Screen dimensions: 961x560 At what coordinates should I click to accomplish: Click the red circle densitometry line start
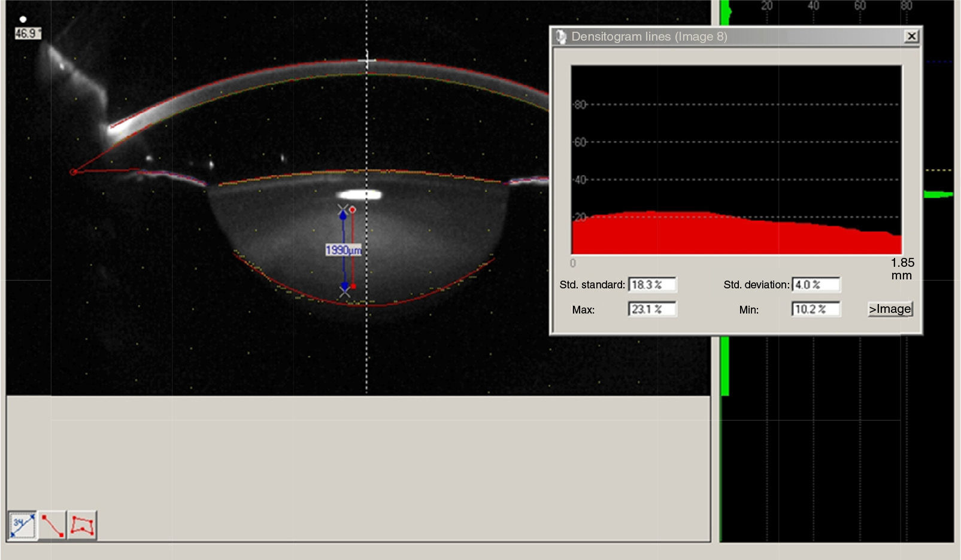pos(353,210)
